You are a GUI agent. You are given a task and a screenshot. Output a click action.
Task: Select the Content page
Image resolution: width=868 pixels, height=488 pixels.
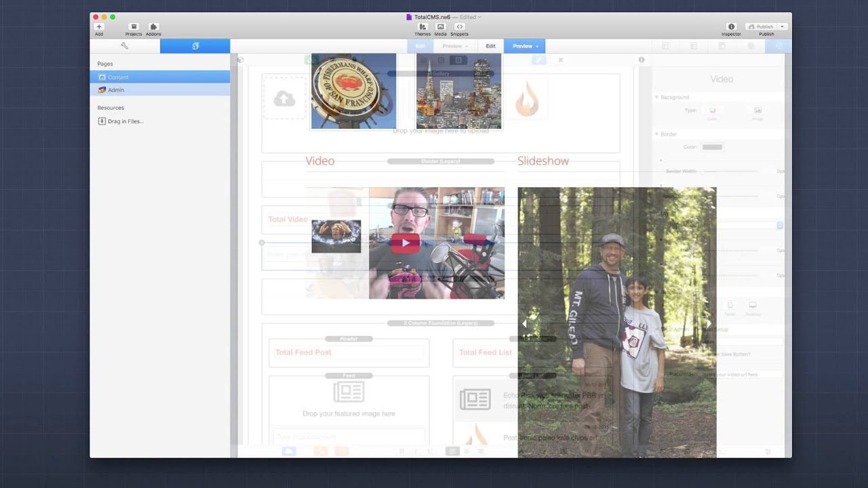point(160,77)
